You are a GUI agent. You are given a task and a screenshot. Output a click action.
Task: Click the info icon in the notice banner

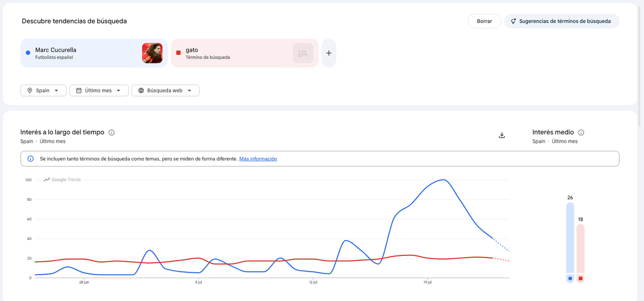pos(31,159)
